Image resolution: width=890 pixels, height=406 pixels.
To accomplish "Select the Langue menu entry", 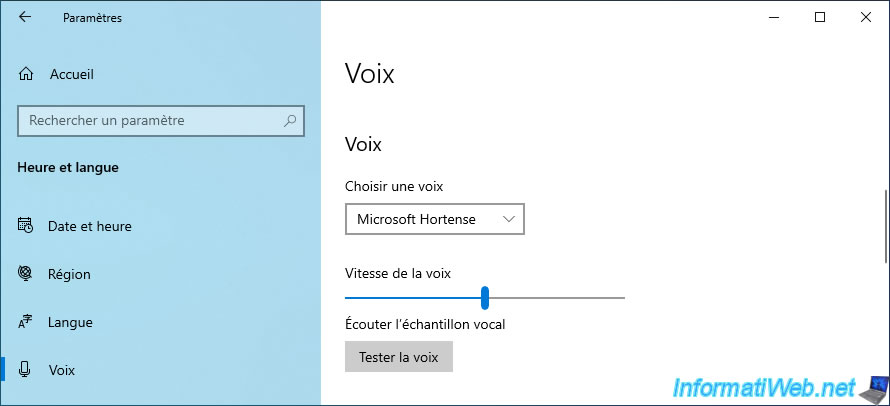I will (70, 322).
